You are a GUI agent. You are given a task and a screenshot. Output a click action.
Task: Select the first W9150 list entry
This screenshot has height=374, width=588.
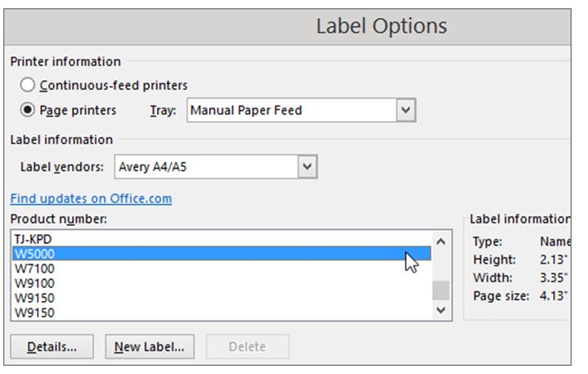coord(34,298)
